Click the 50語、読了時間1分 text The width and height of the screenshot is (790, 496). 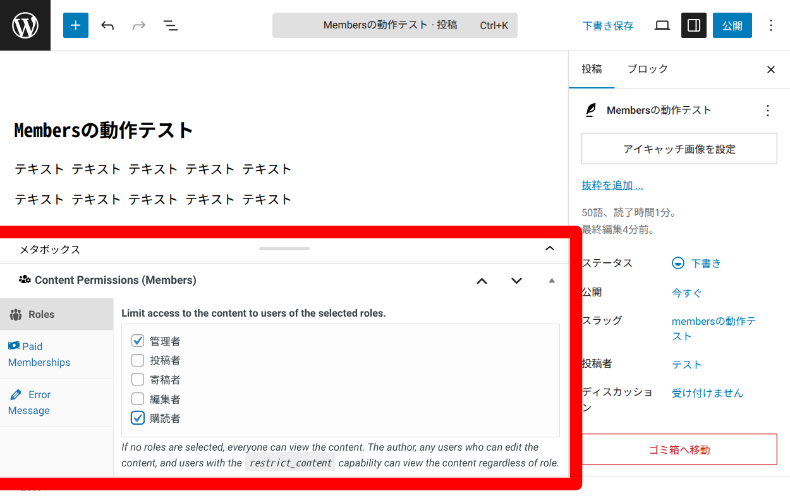[628, 213]
